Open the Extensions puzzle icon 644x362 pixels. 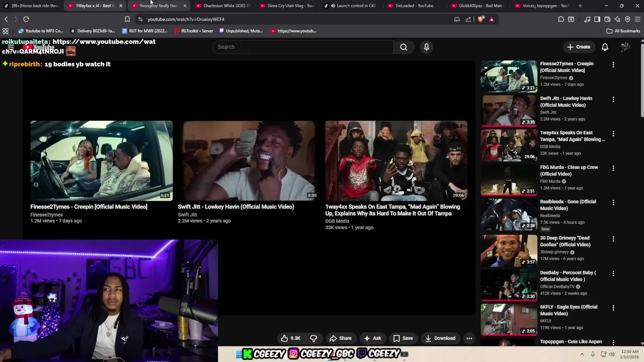tap(561, 19)
